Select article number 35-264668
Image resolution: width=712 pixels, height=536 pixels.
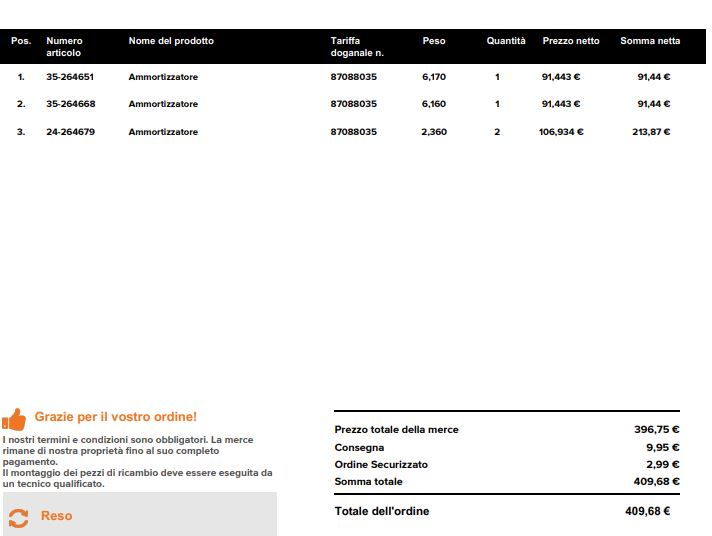[71, 104]
